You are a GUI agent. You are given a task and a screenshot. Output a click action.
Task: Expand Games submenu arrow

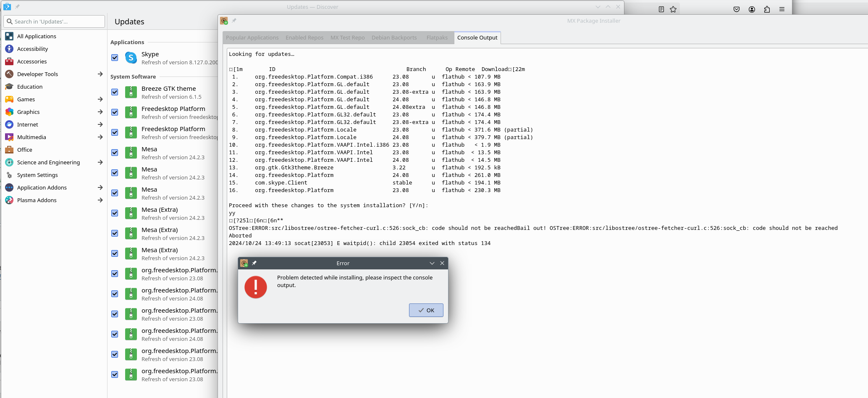100,99
